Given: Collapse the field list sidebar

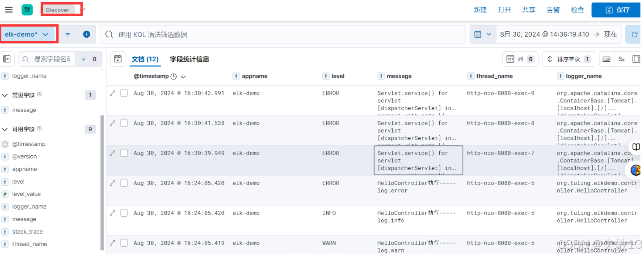Looking at the screenshot, I should 7,59.
